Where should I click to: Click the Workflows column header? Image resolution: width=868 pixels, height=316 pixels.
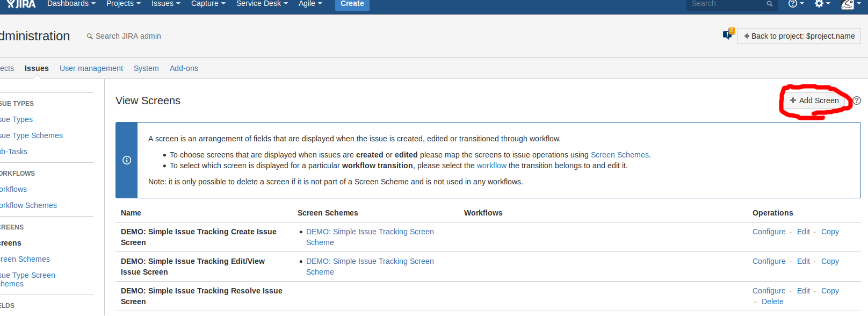[x=483, y=213]
